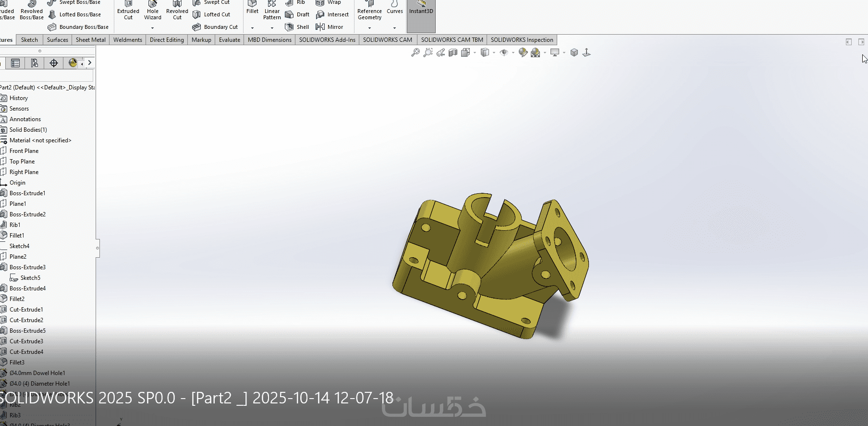This screenshot has width=868, height=426.
Task: Open the Hide/Show Items dropdown arrow
Action: (x=513, y=52)
